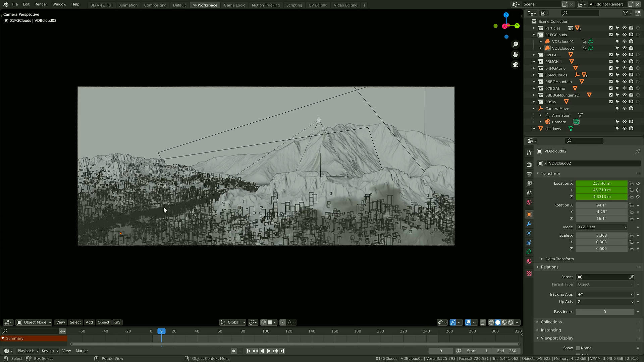This screenshot has width=644, height=362.
Task: Enable the Show Name checkbox
Action: click(x=578, y=348)
